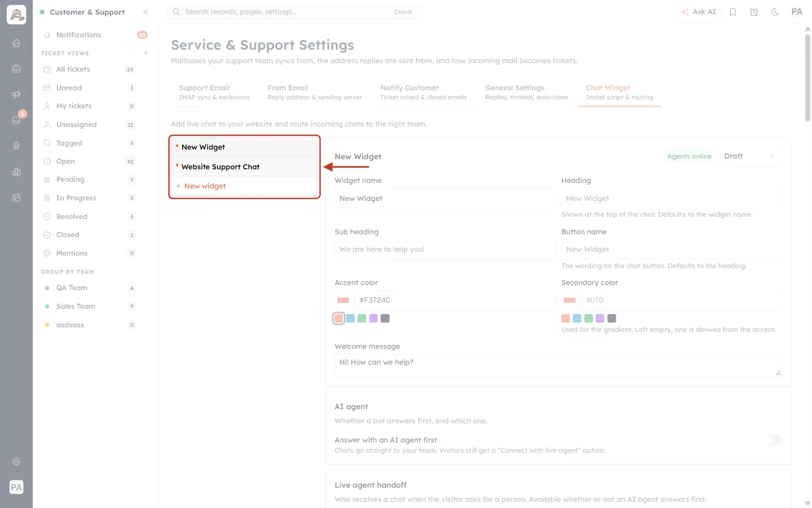Click the Ask AI button
Image resolution: width=812 pixels, height=508 pixels.
[x=698, y=12]
